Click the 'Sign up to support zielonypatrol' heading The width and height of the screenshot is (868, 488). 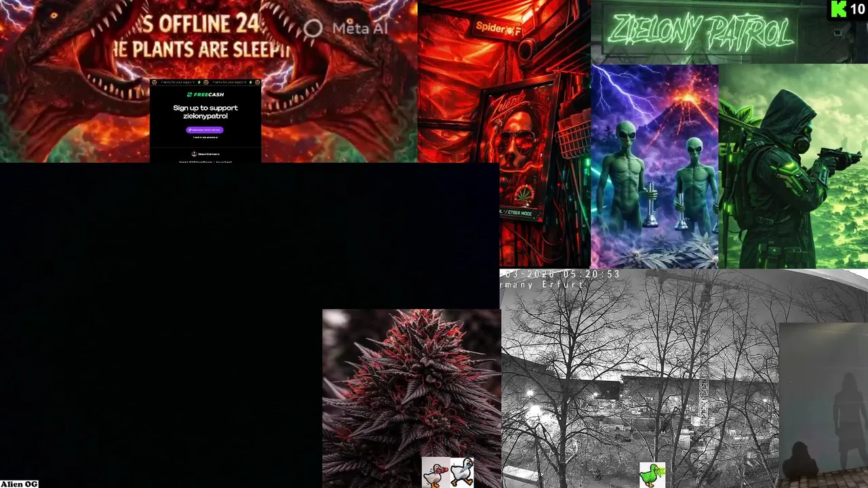coord(205,112)
